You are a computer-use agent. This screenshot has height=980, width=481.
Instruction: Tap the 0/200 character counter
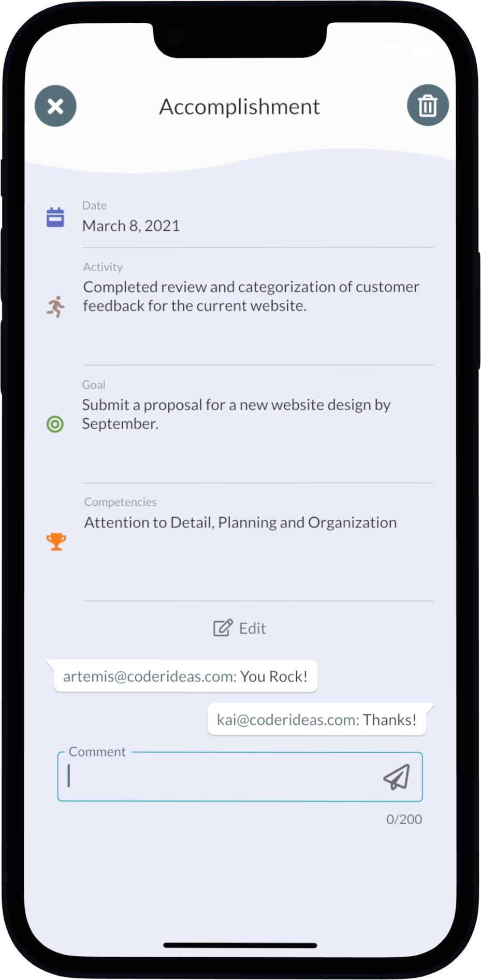[404, 819]
